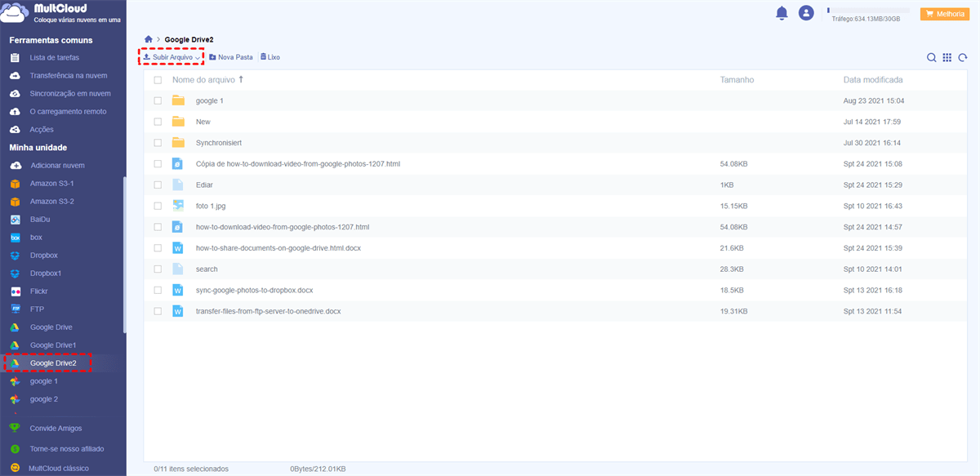
Task: Click the Melhoria upgrade button
Action: click(x=944, y=13)
